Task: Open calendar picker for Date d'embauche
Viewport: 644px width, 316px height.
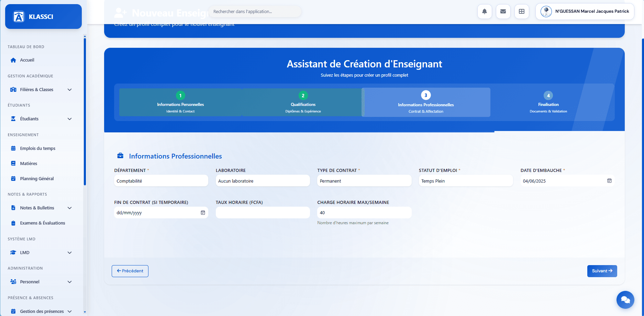Action: point(609,181)
